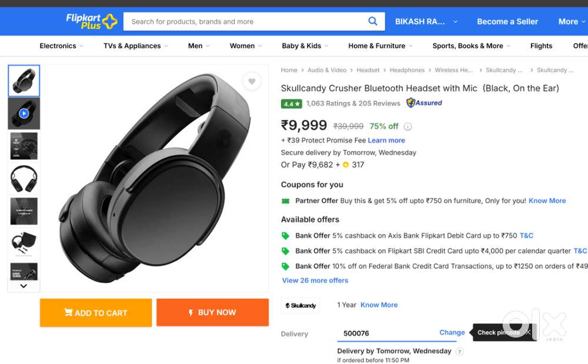Open the More dropdown in header
Image resolution: width=588 pixels, height=364 pixels.
tap(572, 22)
